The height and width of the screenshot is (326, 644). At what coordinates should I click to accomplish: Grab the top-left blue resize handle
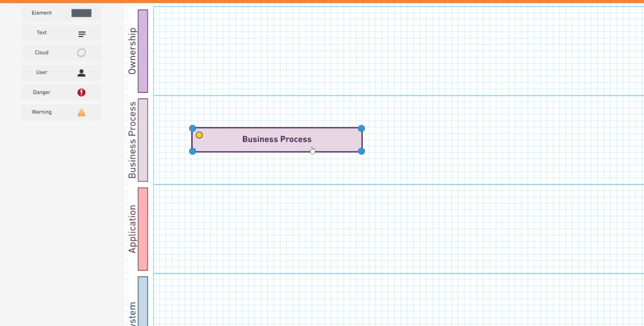tap(193, 128)
